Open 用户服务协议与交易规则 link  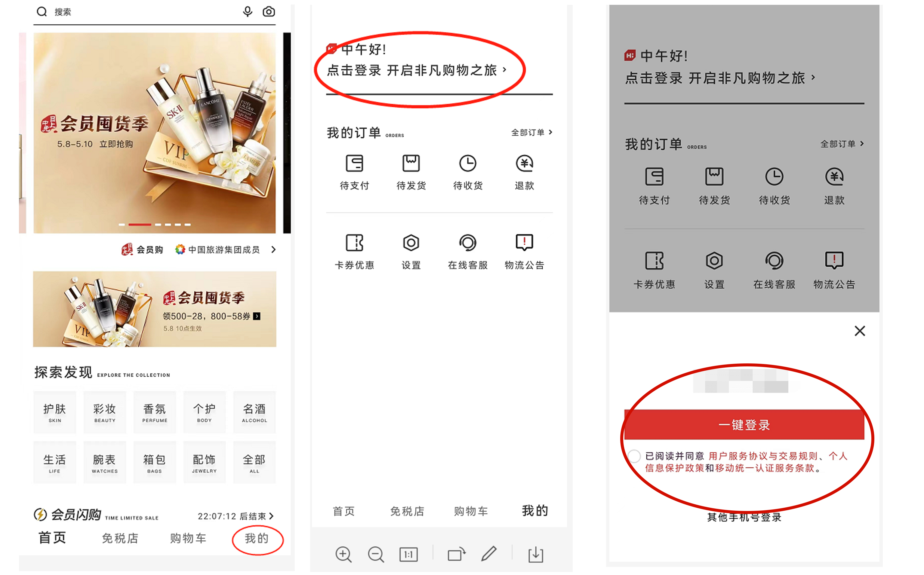(x=763, y=456)
